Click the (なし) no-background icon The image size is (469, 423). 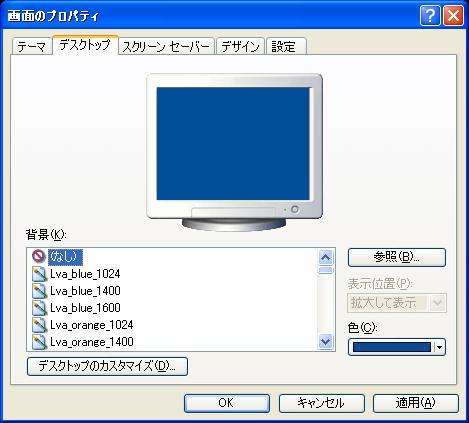(x=39, y=256)
